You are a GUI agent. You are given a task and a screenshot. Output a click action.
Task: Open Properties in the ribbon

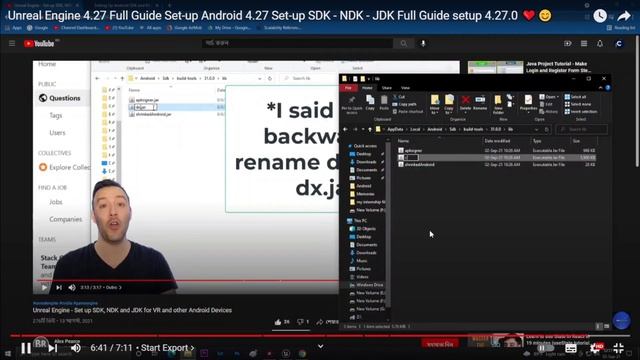pos(528,103)
